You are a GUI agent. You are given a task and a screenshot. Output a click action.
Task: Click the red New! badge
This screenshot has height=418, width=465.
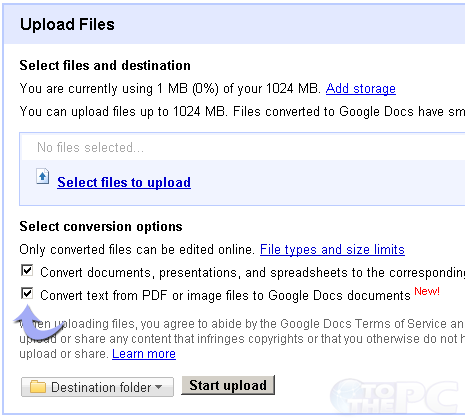coord(427,291)
